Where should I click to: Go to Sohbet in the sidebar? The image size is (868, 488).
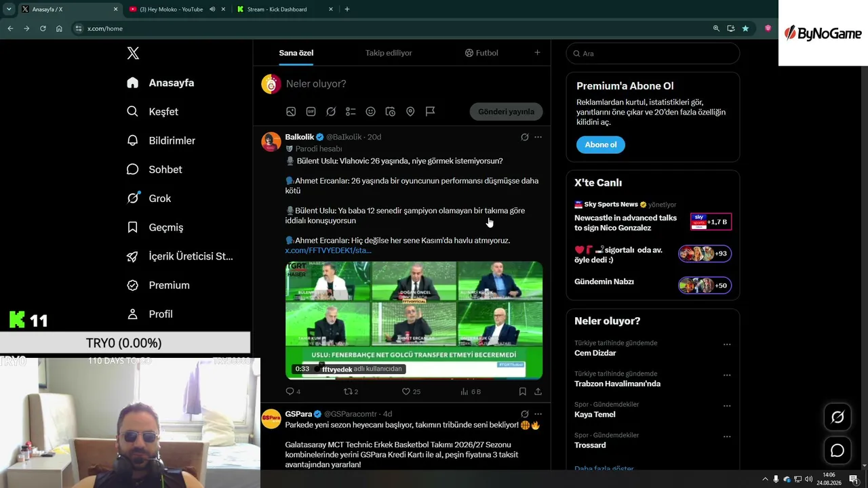[x=155, y=169]
